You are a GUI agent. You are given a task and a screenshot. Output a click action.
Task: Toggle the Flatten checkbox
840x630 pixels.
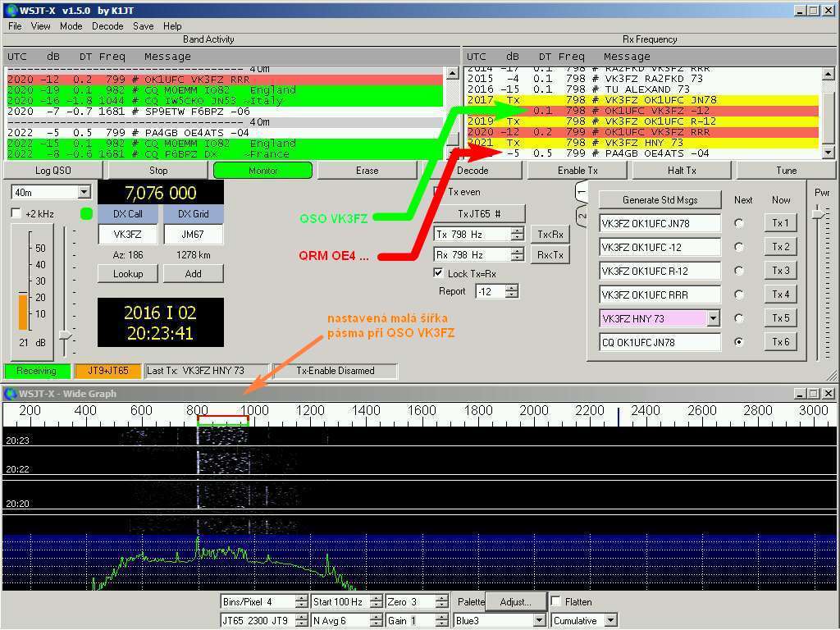pyautogui.click(x=556, y=601)
